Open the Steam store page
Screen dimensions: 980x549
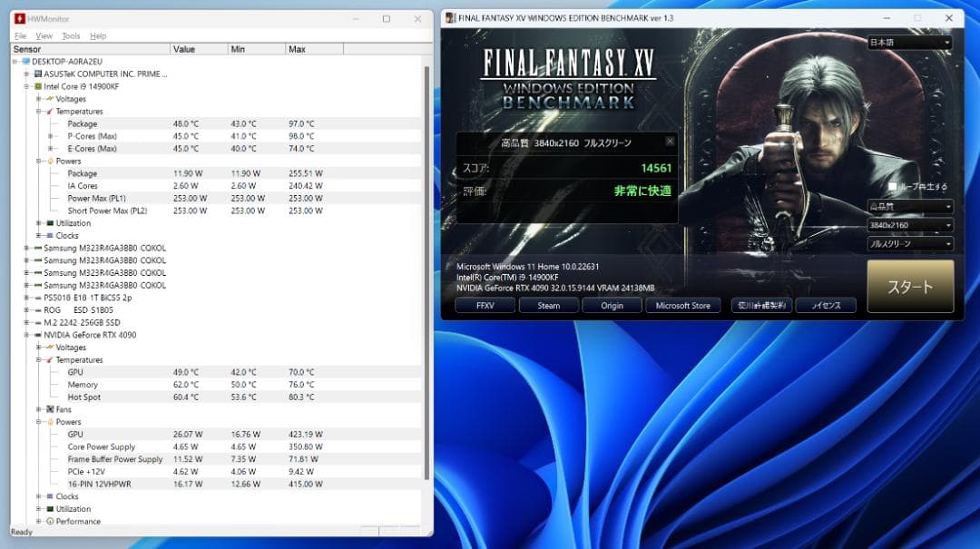pos(548,306)
